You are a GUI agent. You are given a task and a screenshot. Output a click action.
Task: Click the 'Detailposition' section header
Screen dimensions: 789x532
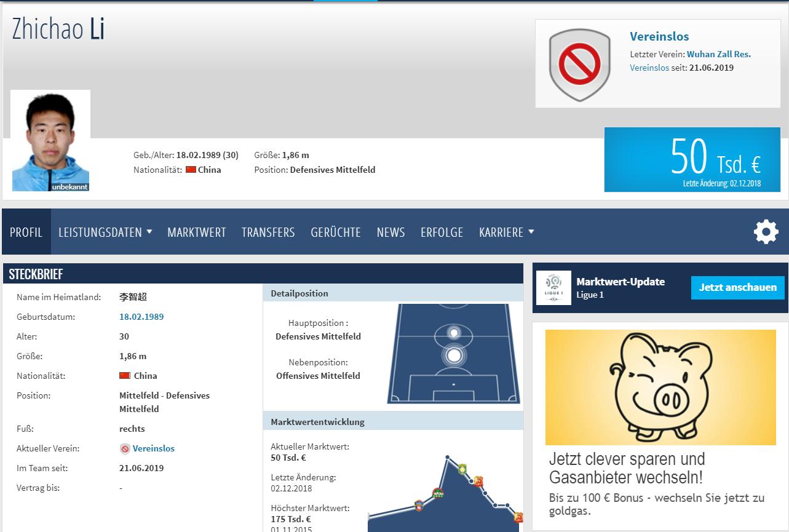click(x=394, y=293)
